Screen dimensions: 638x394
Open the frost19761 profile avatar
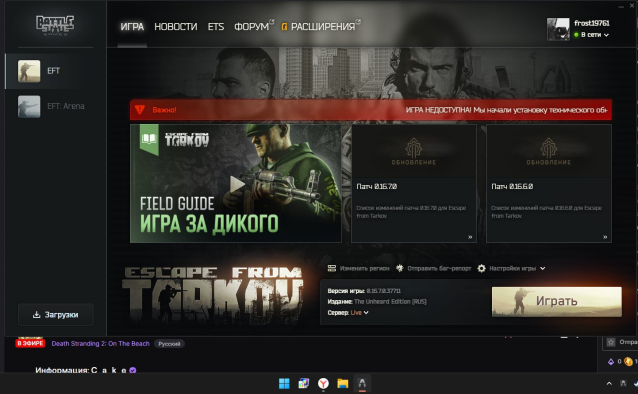[x=558, y=29]
